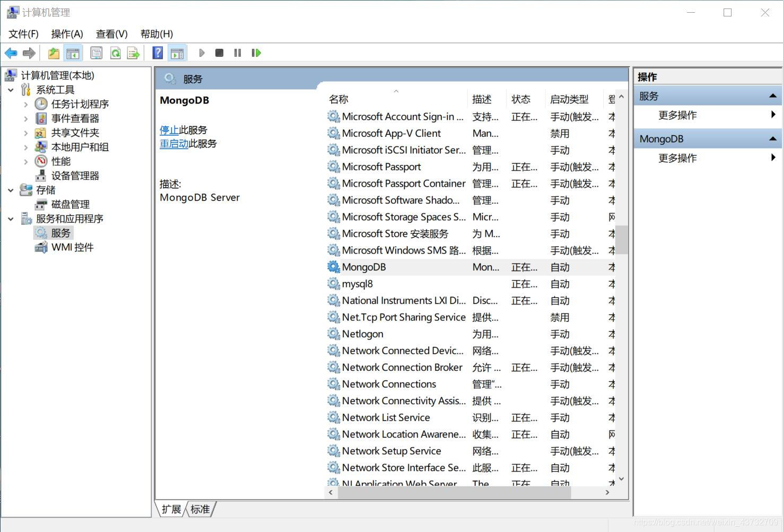Expand the 共享文件夹 tree node
The height and width of the screenshot is (532, 783).
25,133
